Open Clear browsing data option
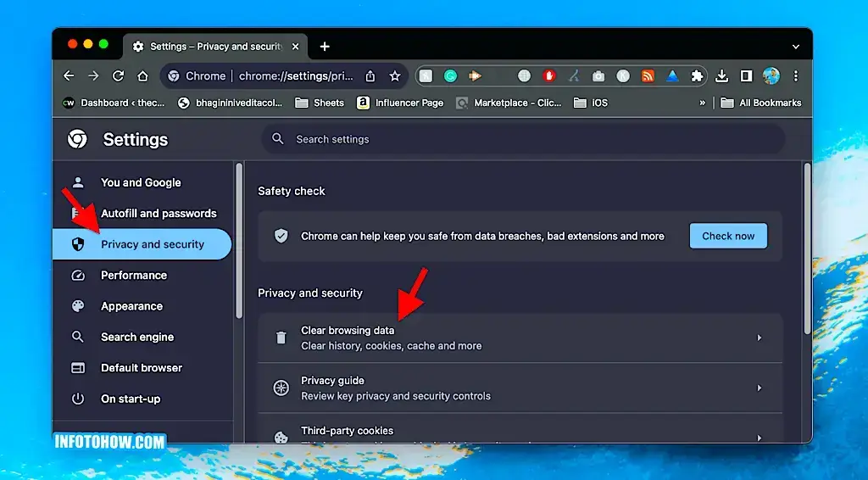The image size is (868, 480). click(x=520, y=338)
